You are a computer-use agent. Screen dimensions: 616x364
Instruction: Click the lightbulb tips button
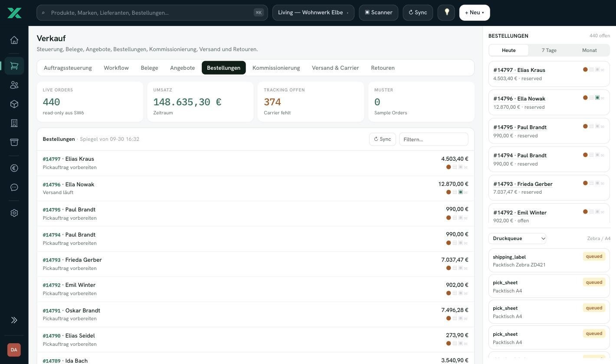tap(446, 13)
